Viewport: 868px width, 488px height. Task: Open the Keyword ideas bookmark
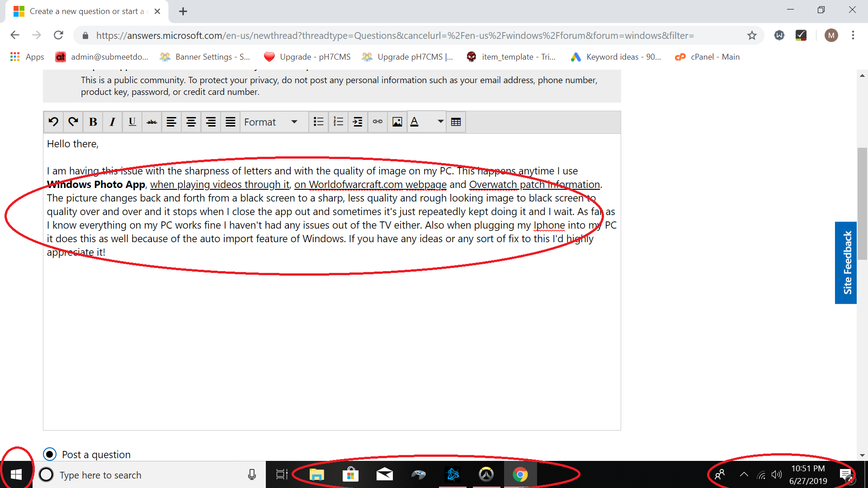616,57
